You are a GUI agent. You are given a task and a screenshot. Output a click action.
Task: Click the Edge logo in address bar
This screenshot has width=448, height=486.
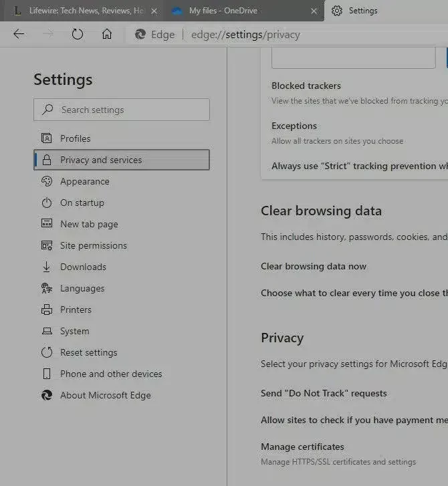(140, 34)
